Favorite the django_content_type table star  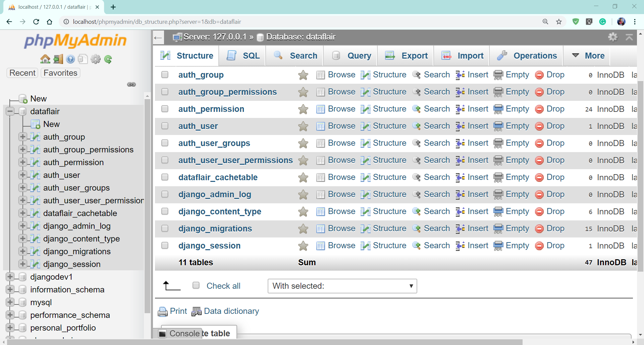(303, 212)
